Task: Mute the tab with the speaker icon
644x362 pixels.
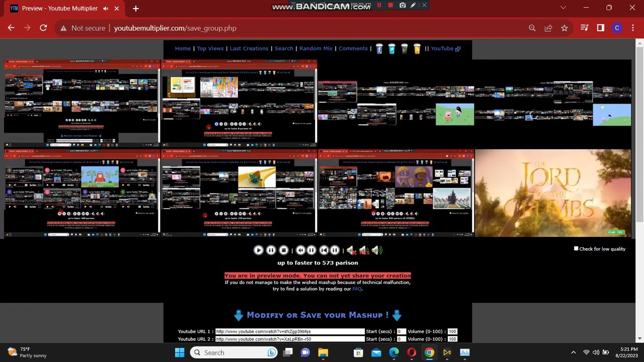Action: point(105,9)
